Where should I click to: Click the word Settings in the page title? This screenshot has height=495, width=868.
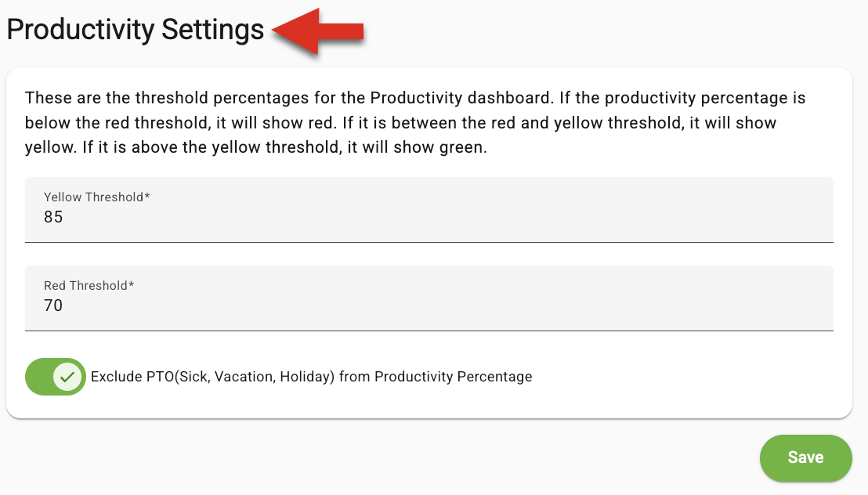click(x=212, y=29)
